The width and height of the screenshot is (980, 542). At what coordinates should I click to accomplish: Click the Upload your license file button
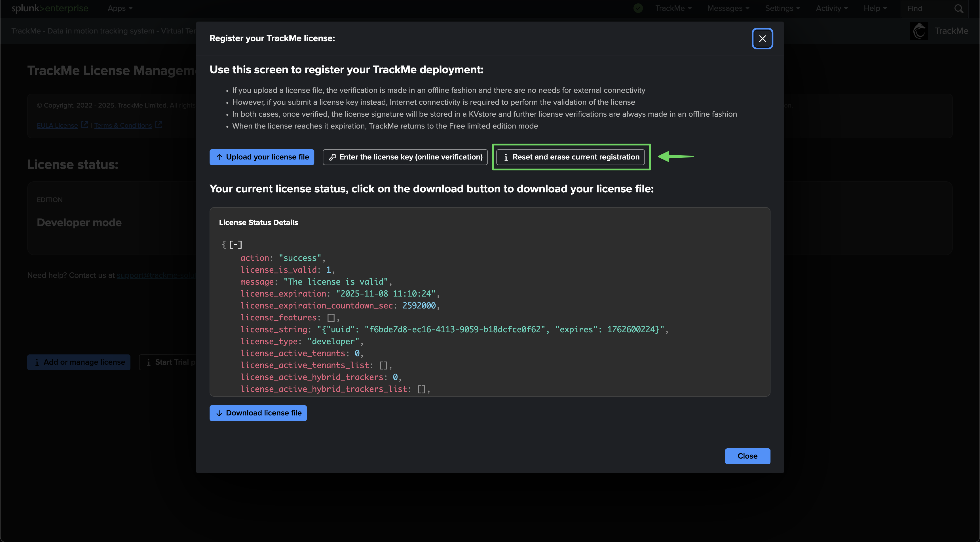(262, 157)
